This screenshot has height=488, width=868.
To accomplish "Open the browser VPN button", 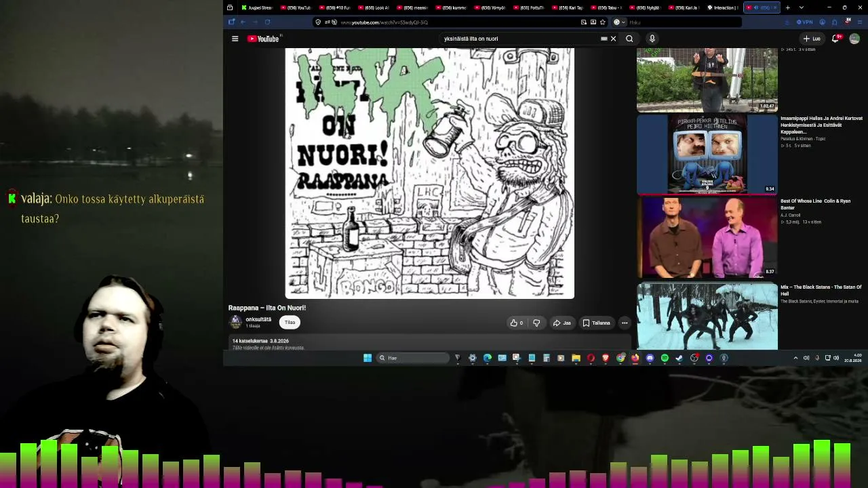I will click(x=805, y=22).
